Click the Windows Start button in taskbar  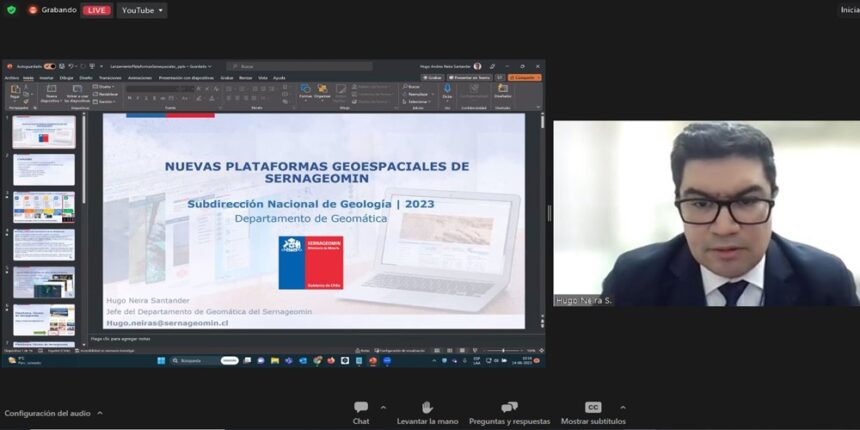click(160, 361)
